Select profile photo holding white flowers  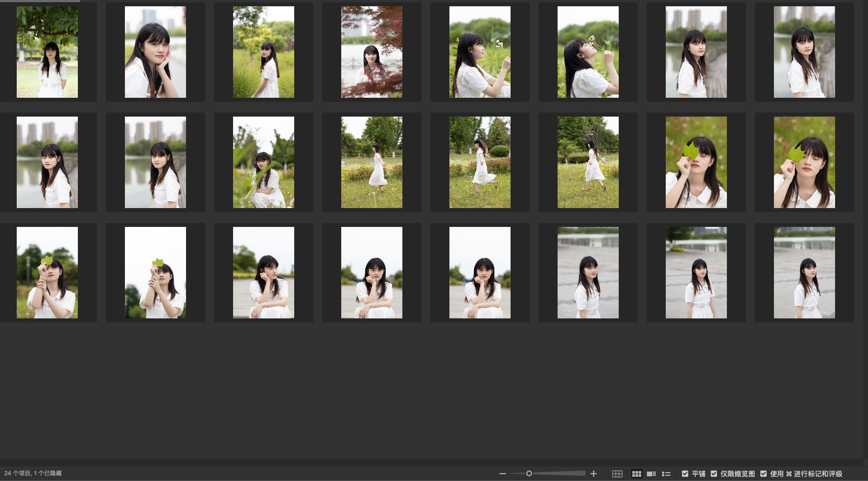pyautogui.click(x=480, y=52)
